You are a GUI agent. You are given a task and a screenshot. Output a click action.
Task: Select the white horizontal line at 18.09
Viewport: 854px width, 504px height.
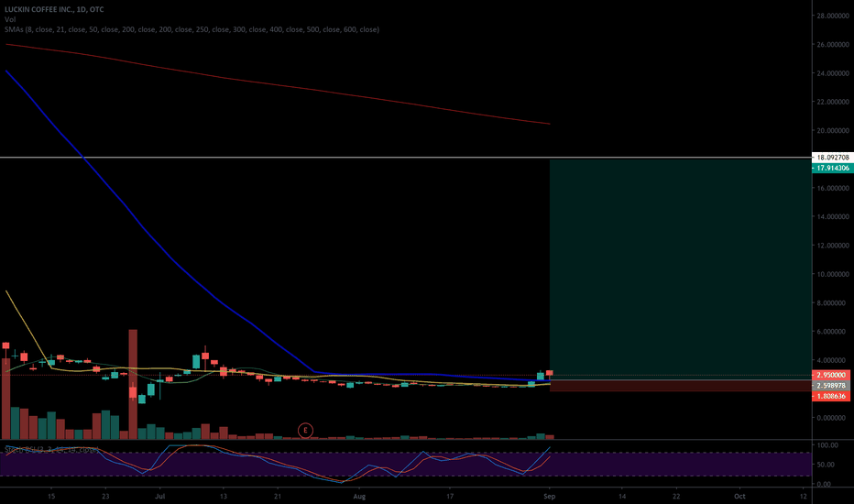point(406,158)
